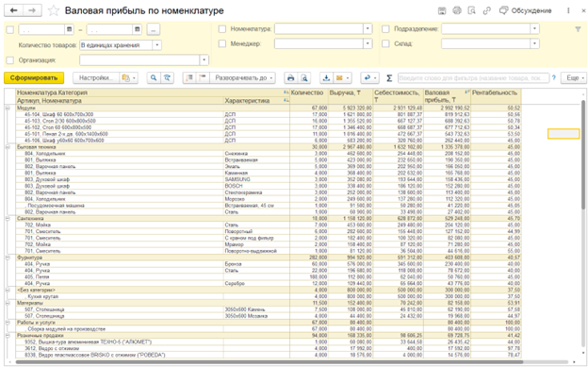Collapse the Модули group

pos(8,108)
